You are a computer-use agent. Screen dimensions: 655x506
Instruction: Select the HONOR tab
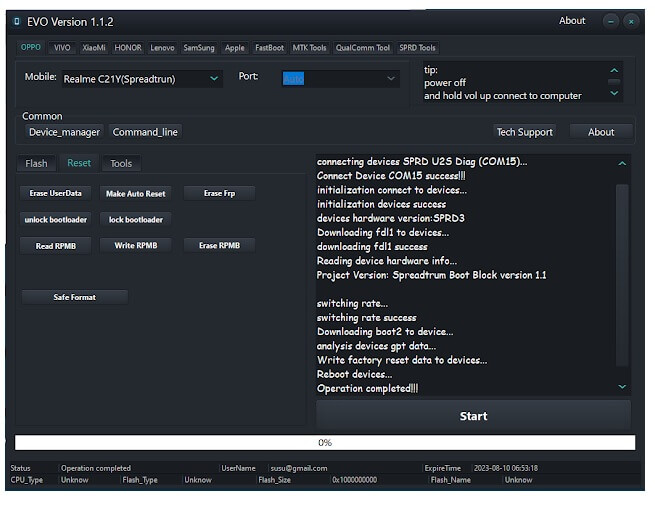pos(128,48)
